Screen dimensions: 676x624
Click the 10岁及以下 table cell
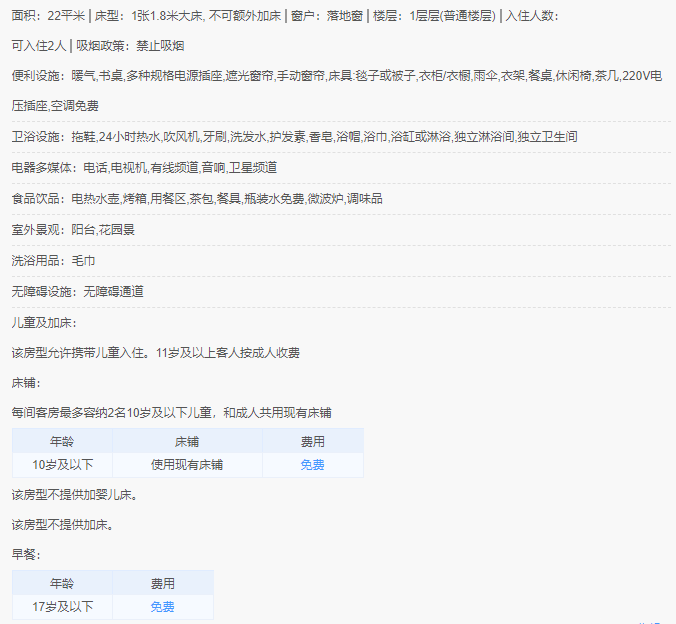[x=63, y=465]
